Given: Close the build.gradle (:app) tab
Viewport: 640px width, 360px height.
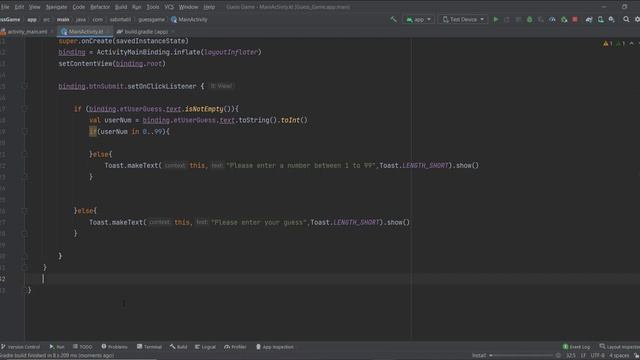Looking at the screenshot, I should pos(173,31).
